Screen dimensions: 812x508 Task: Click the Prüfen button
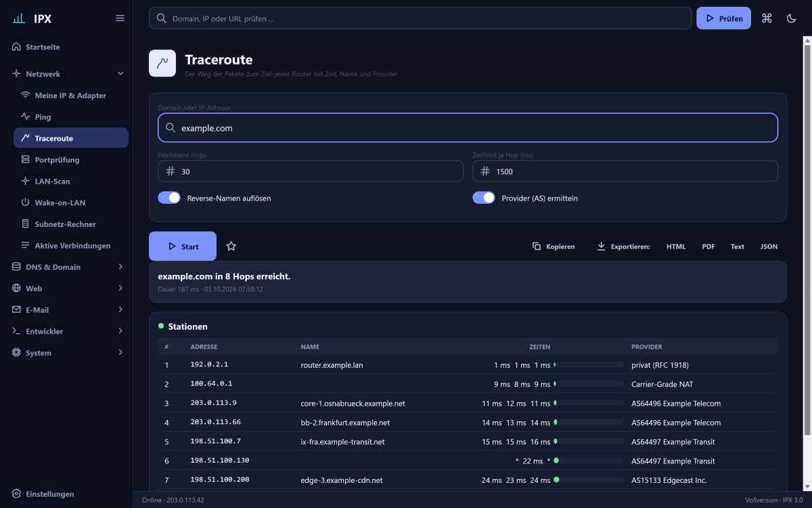pyautogui.click(x=723, y=18)
